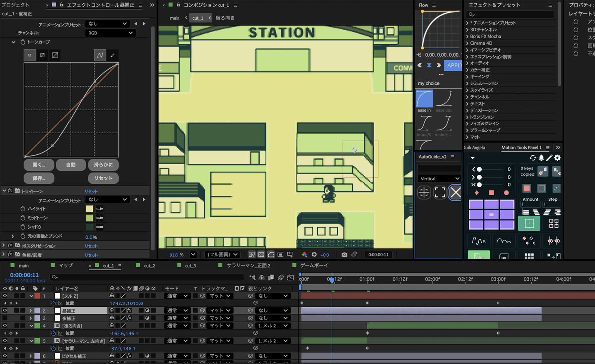The image size is (595, 364).
Task: Click the composition flowchart icon in timeline header
Action: [x=253, y=277]
